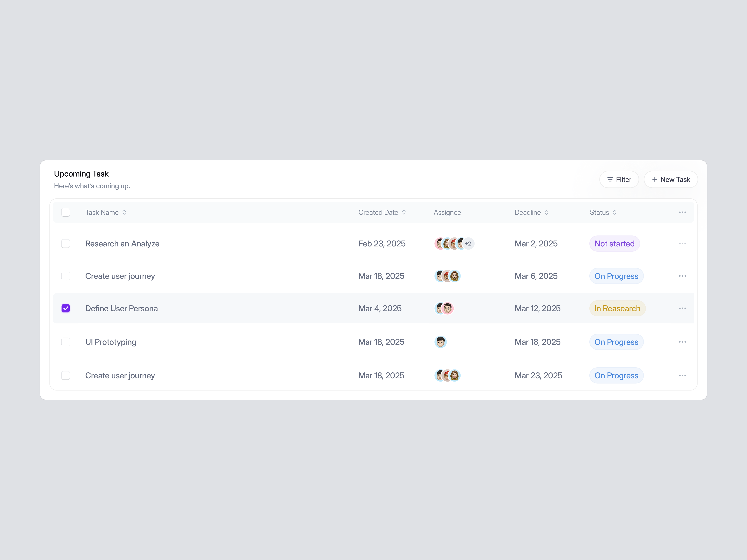Click the New Task button

tap(671, 179)
